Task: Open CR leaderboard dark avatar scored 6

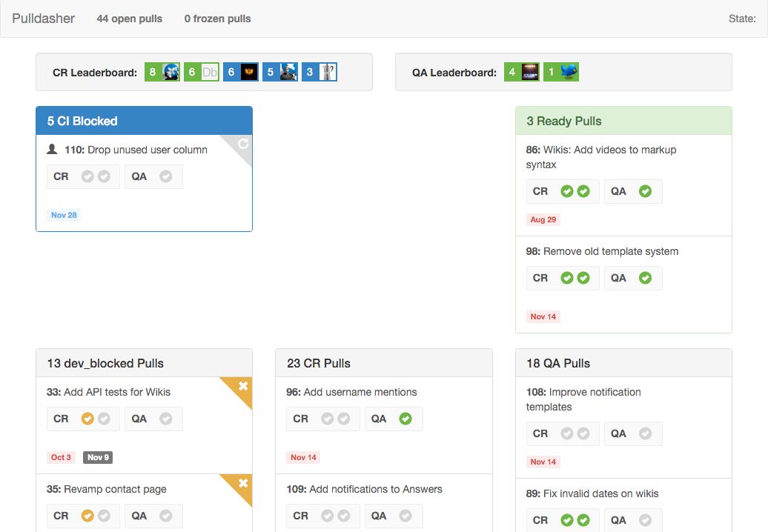Action: (x=241, y=72)
